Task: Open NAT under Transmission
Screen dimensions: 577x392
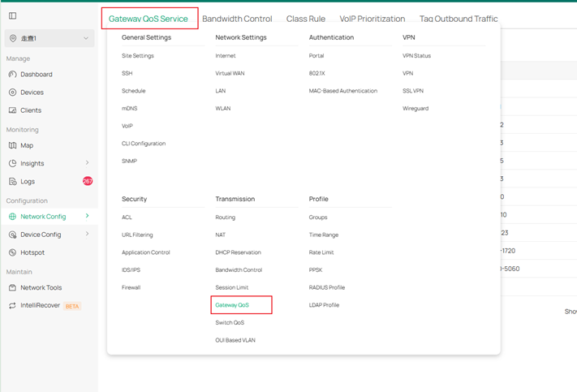Action: click(221, 235)
